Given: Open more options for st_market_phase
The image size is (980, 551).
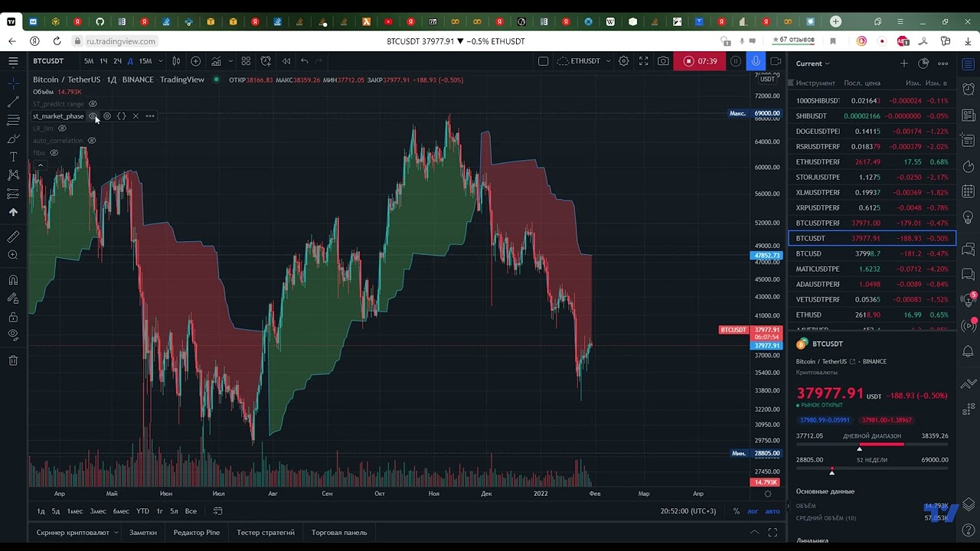Looking at the screenshot, I should pos(150,116).
